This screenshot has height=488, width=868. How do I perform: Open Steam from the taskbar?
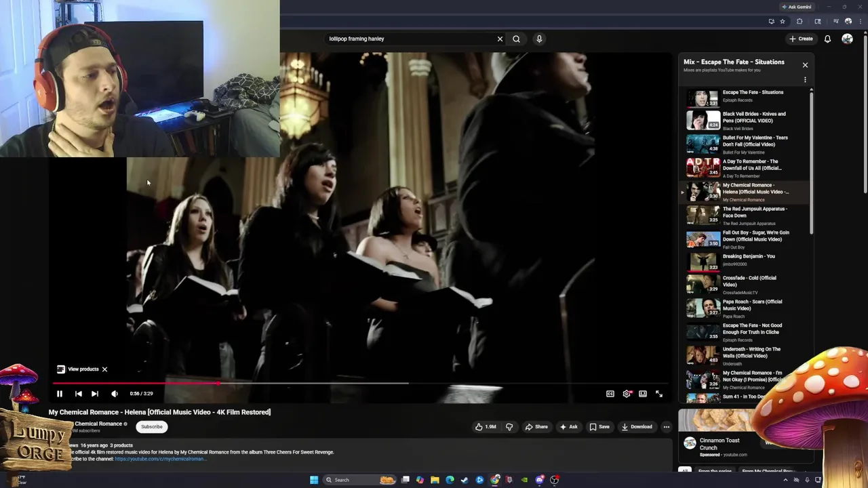point(465,480)
